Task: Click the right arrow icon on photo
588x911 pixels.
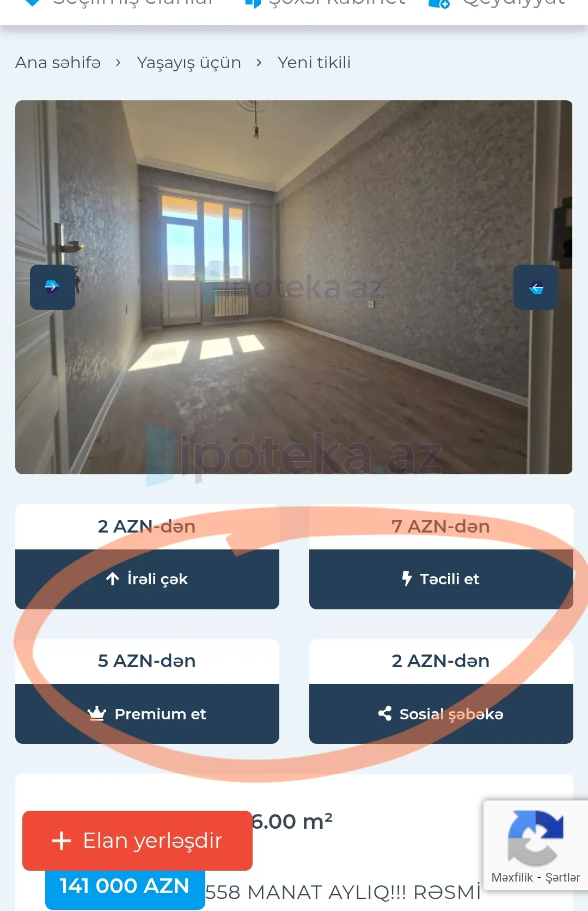Action: coord(52,287)
